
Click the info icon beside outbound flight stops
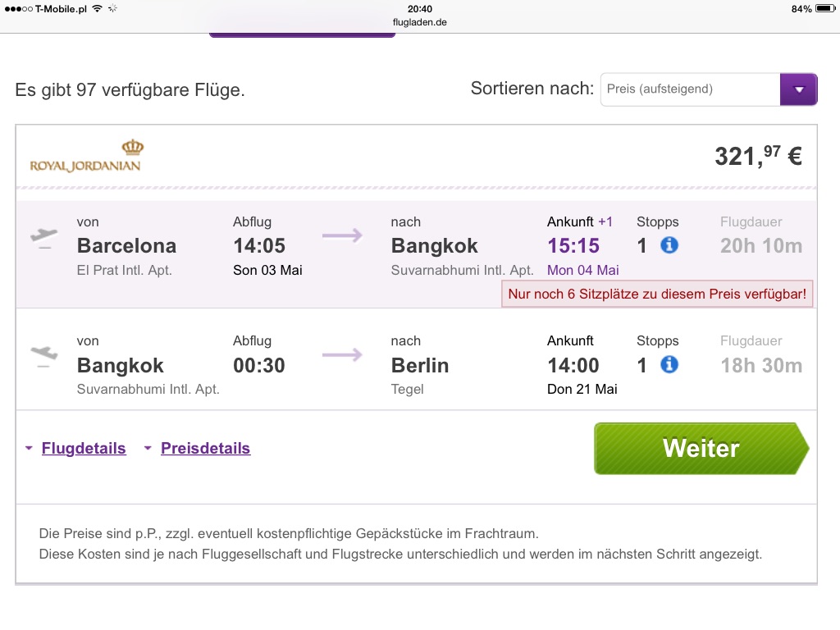tap(669, 245)
